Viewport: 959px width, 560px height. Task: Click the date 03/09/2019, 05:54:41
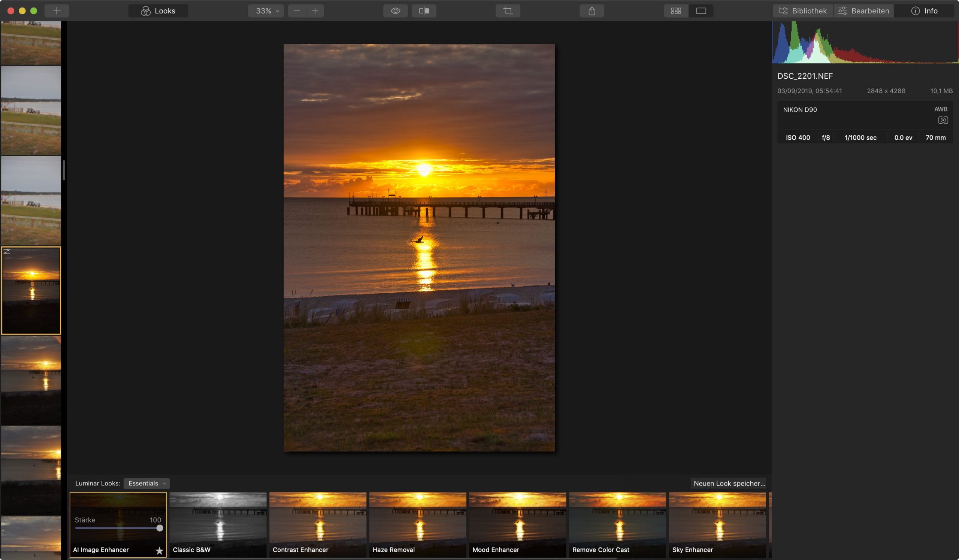click(x=810, y=91)
